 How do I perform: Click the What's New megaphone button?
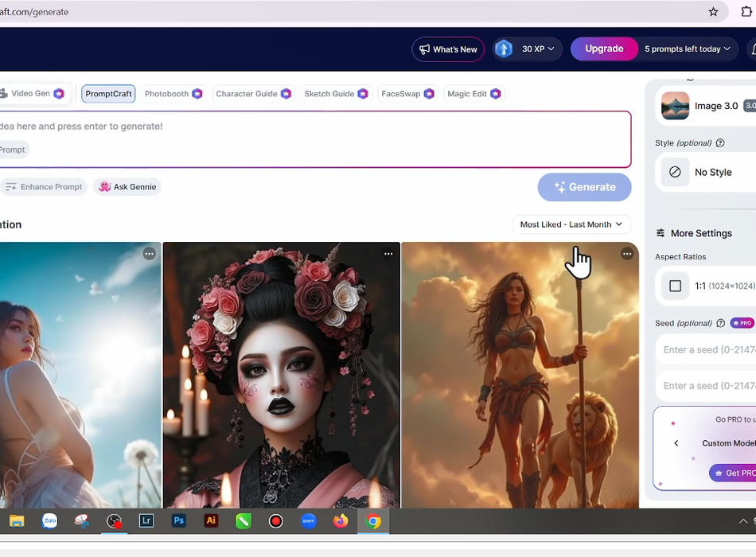coord(448,49)
